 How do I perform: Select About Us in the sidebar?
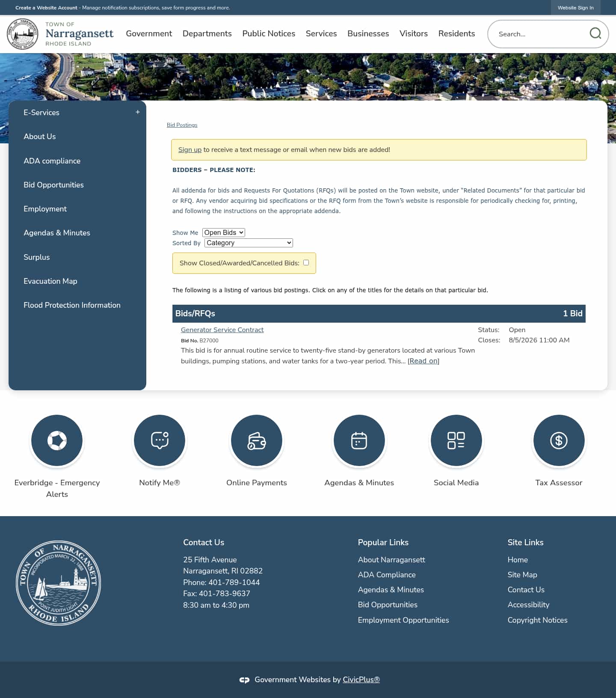pyautogui.click(x=40, y=137)
